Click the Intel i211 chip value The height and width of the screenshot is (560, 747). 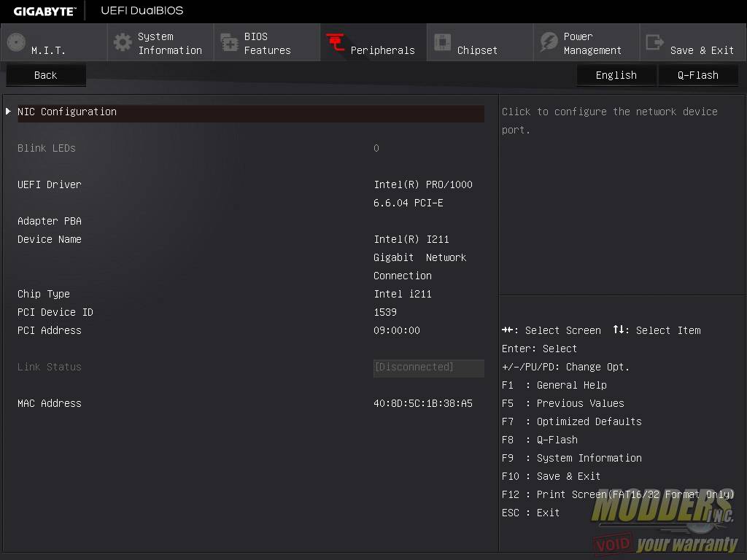(403, 295)
